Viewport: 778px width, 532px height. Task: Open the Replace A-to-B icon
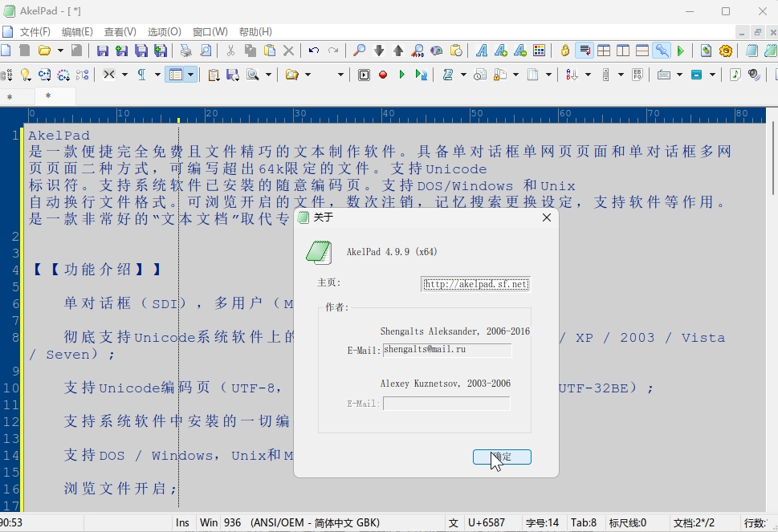click(x=418, y=50)
